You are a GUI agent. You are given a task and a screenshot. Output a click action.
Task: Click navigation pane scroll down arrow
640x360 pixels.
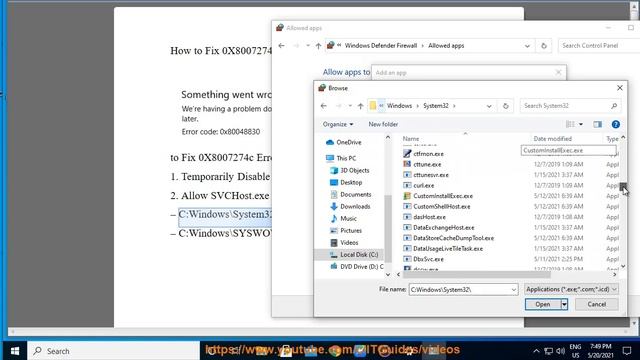pos(388,274)
